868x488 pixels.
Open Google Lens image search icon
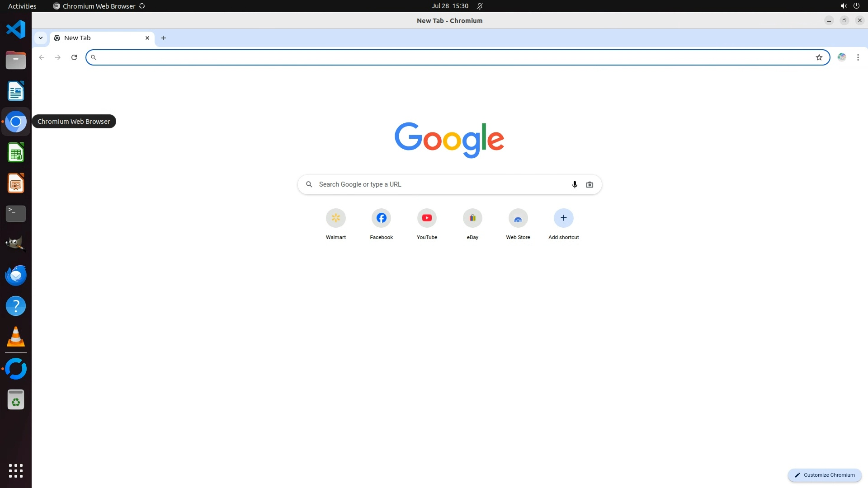click(x=590, y=184)
